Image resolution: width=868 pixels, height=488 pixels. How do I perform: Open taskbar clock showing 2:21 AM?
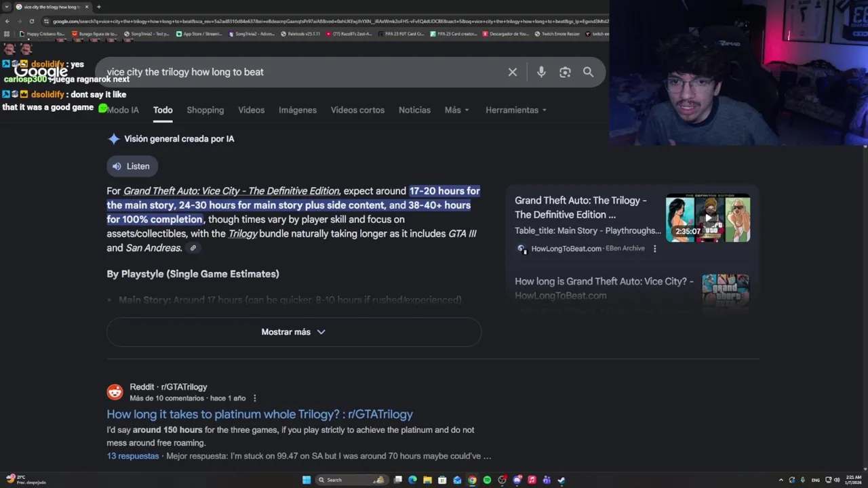[x=854, y=480]
